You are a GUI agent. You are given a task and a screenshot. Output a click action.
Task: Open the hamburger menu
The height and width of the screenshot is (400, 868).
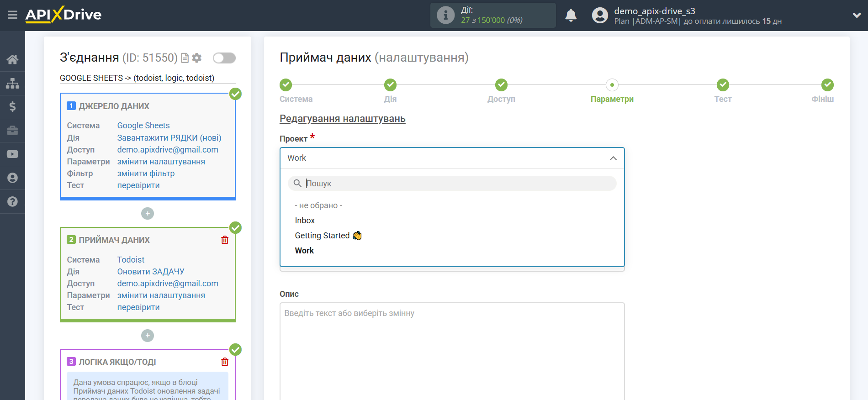coord(12,15)
